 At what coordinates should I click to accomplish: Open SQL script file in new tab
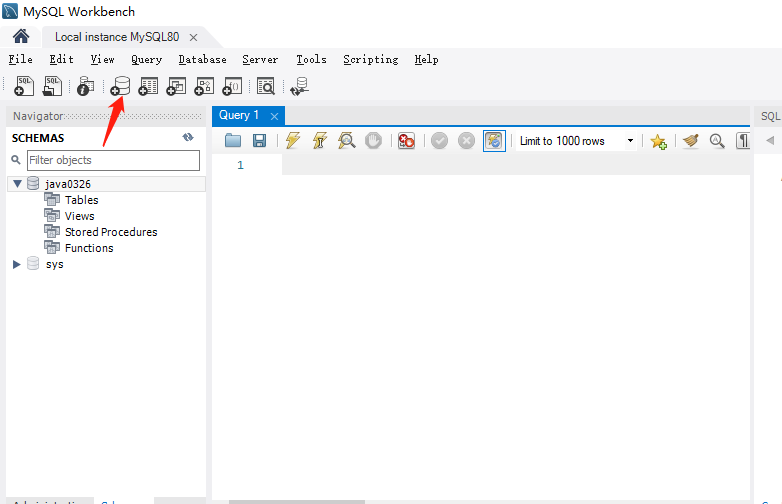52,86
